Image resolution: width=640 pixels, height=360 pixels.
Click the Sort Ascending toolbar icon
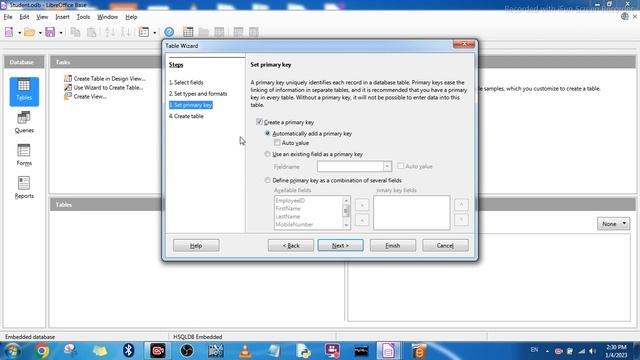coord(110,32)
